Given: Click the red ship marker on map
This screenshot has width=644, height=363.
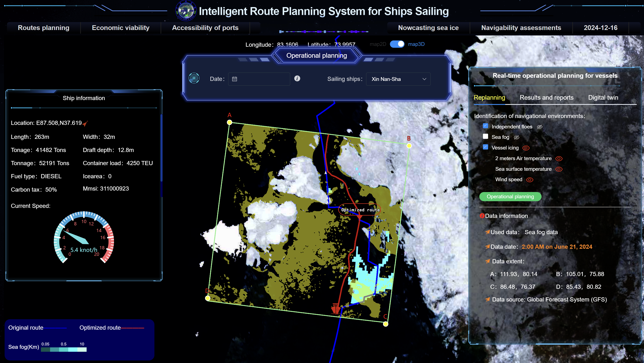Looking at the screenshot, I should click(x=336, y=309).
